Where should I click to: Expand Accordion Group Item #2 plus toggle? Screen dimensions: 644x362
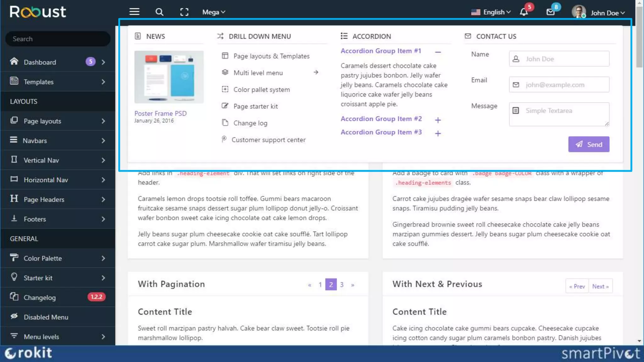pos(438,120)
